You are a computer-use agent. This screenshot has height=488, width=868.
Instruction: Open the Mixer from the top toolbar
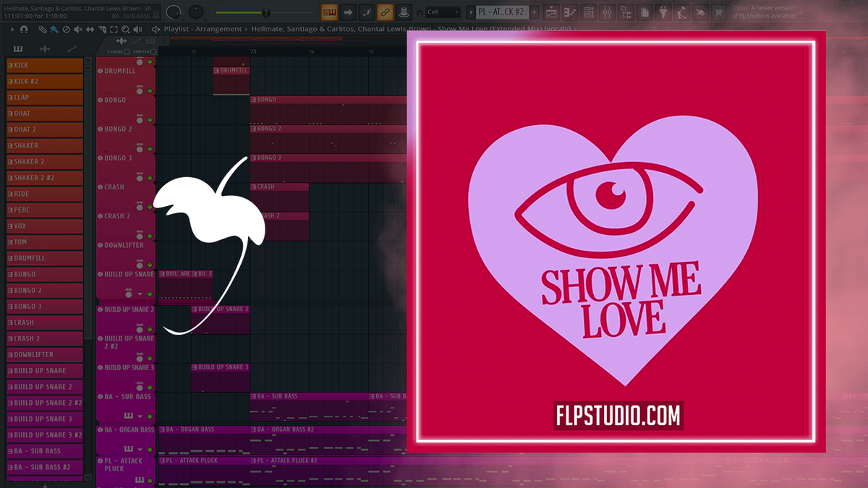608,12
